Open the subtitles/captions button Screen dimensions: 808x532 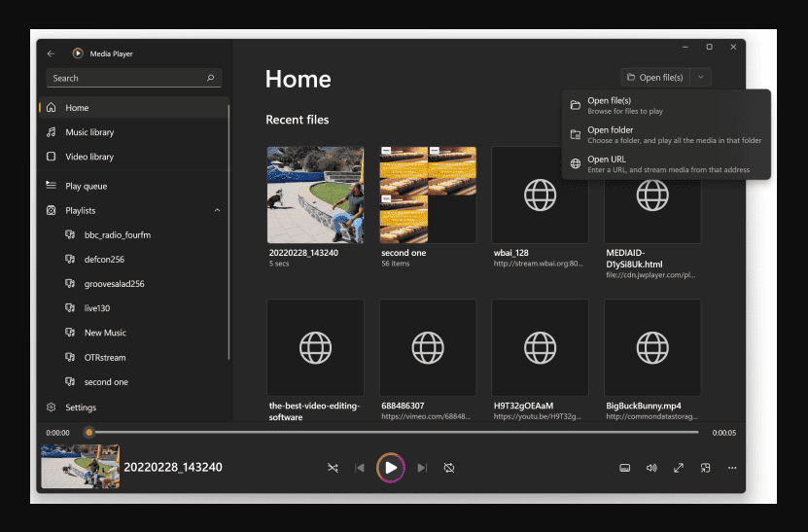(624, 468)
